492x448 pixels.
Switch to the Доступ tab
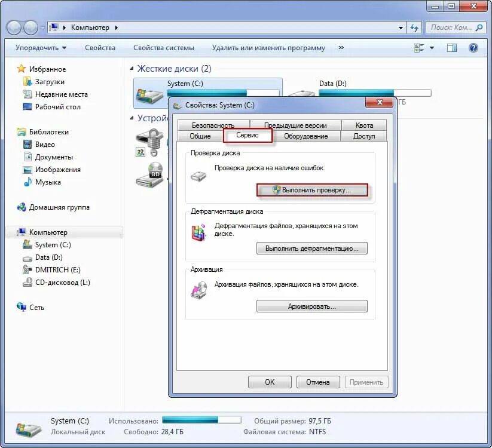coord(364,136)
